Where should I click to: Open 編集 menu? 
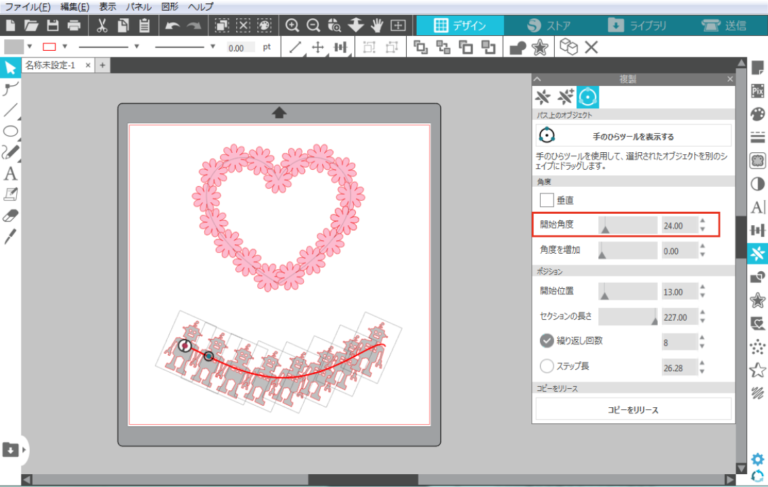pyautogui.click(x=74, y=7)
